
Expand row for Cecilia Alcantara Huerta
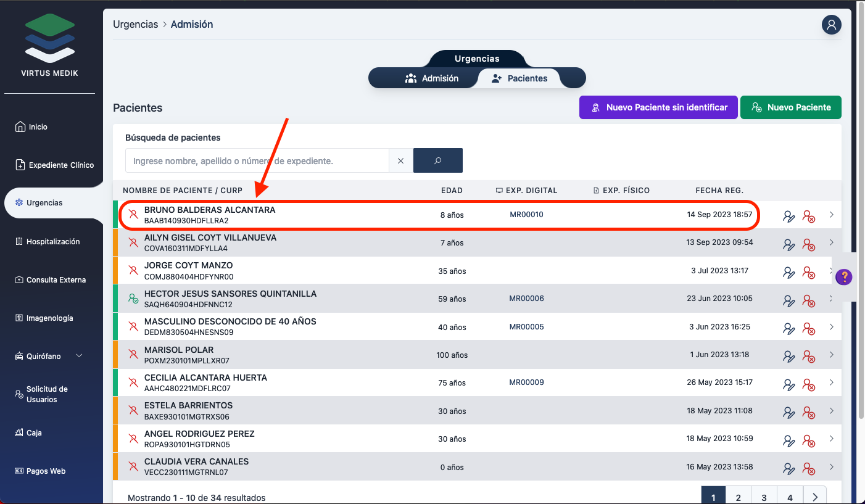point(831,382)
